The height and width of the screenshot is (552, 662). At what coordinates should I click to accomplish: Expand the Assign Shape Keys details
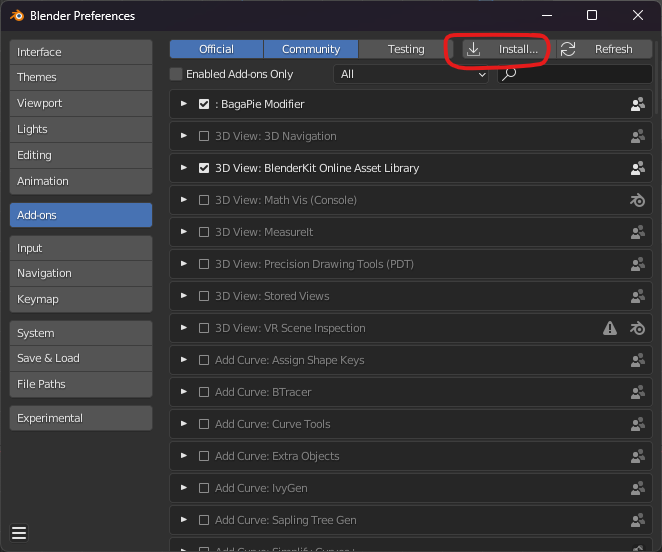(x=184, y=360)
